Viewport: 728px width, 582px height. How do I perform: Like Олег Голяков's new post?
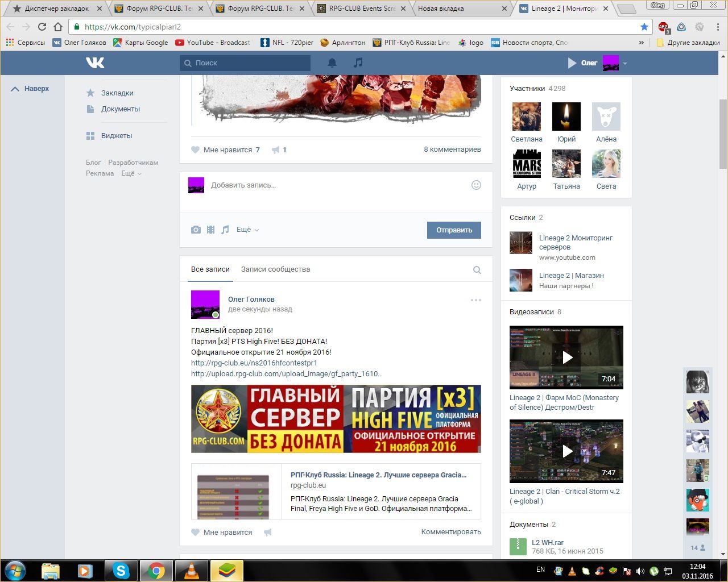point(196,533)
